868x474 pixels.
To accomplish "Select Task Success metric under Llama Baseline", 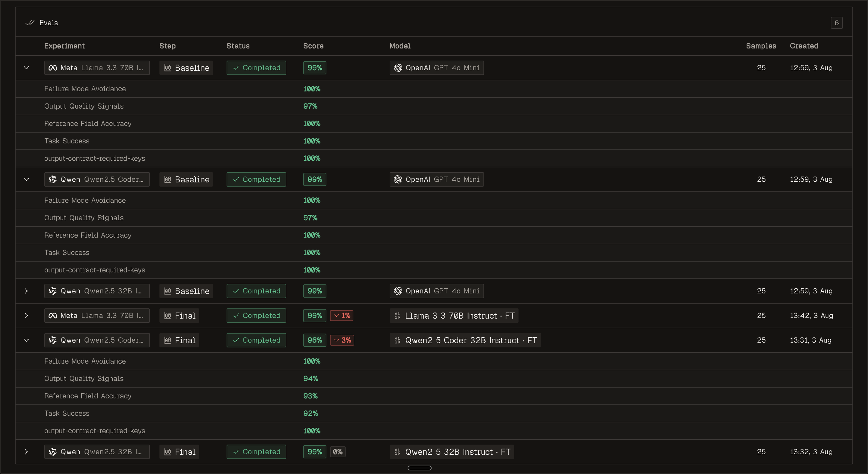I will (67, 141).
